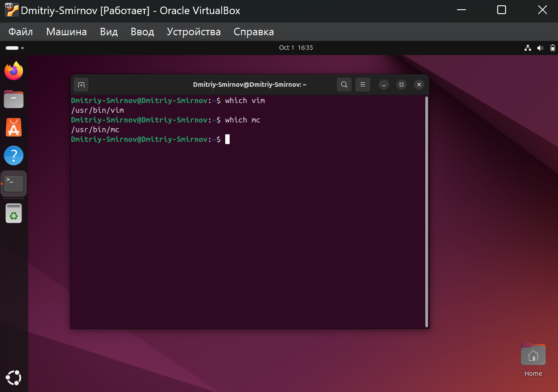Click the terminal prompt cursor block

227,139
